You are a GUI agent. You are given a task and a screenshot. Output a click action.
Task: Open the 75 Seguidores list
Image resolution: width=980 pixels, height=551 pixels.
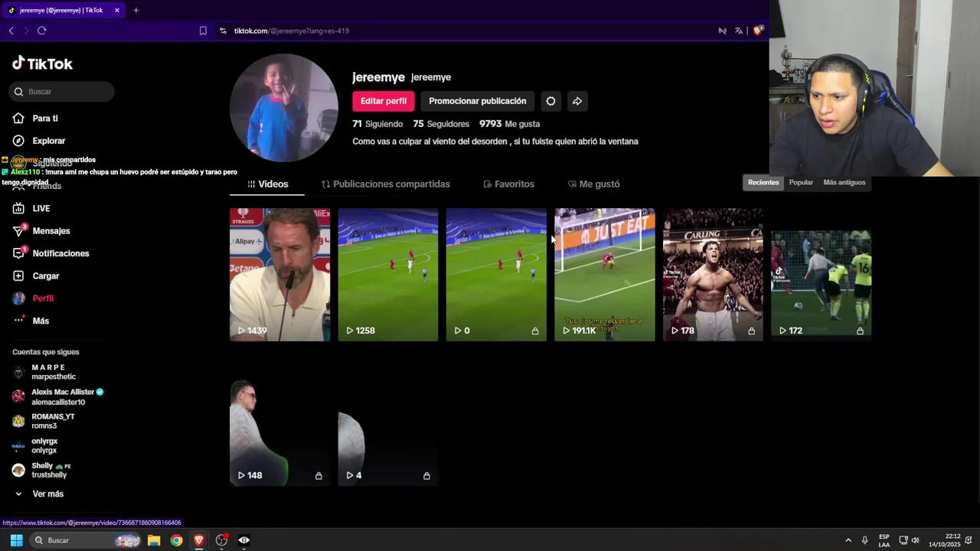[x=441, y=124]
